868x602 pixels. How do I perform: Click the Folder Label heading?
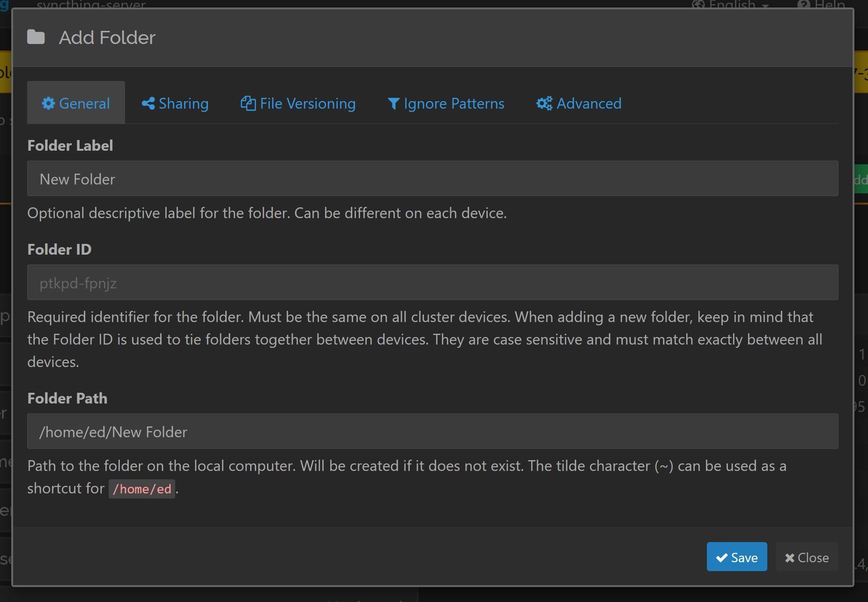[x=70, y=146]
